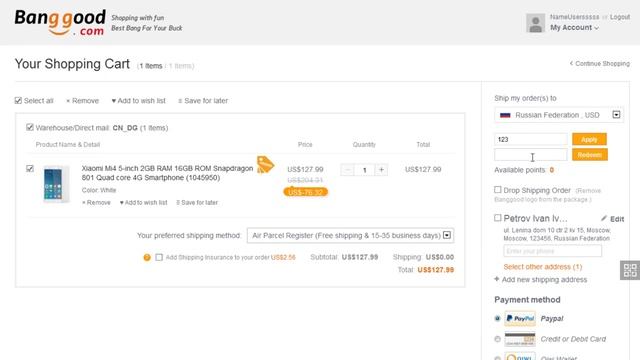This screenshot has width=640, height=360.
Task: Click plus icon to add shipping address
Action: click(x=497, y=279)
